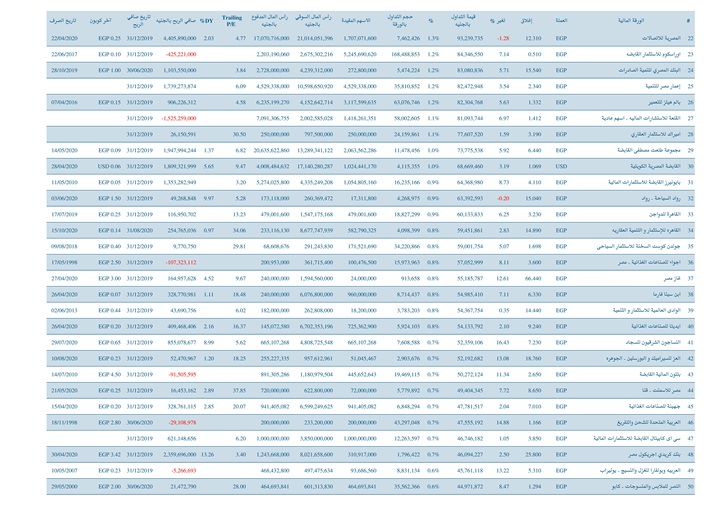This screenshot has height=509, width=720.
Task: Click the change value '16.43'
Action: (x=503, y=343)
